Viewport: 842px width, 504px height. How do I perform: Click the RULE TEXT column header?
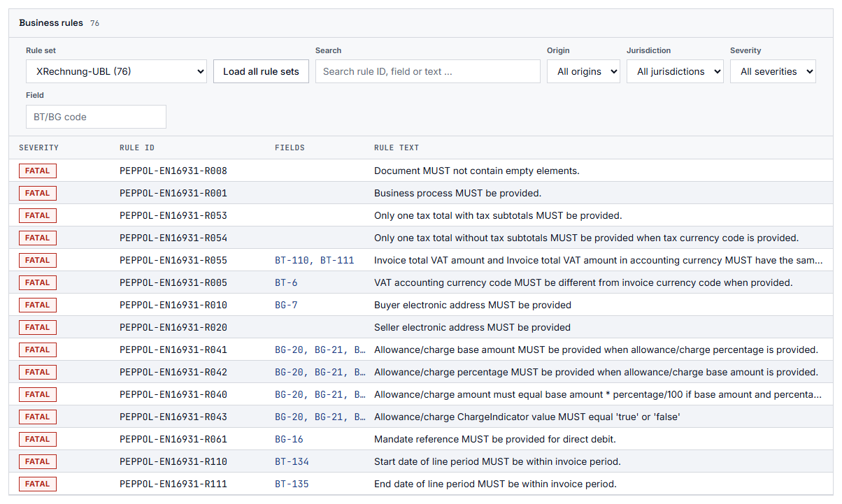397,148
